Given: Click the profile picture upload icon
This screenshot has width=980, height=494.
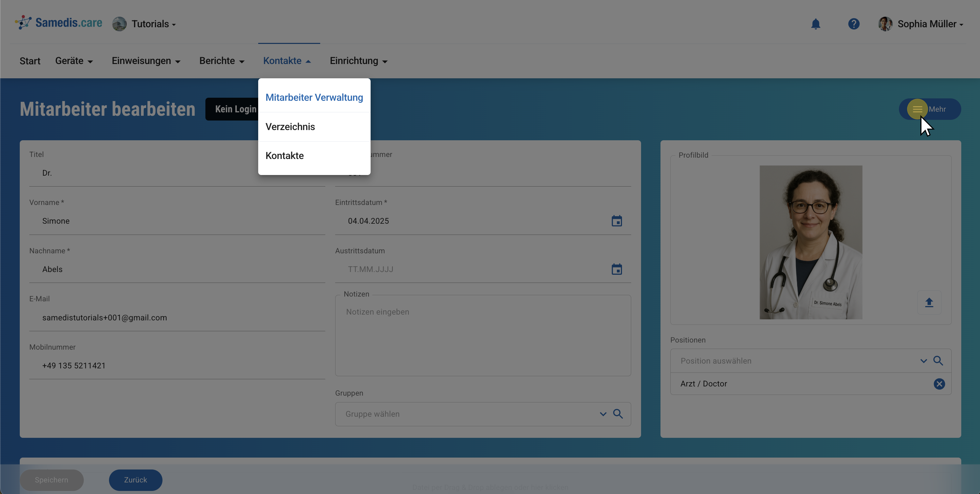Looking at the screenshot, I should pos(929,302).
